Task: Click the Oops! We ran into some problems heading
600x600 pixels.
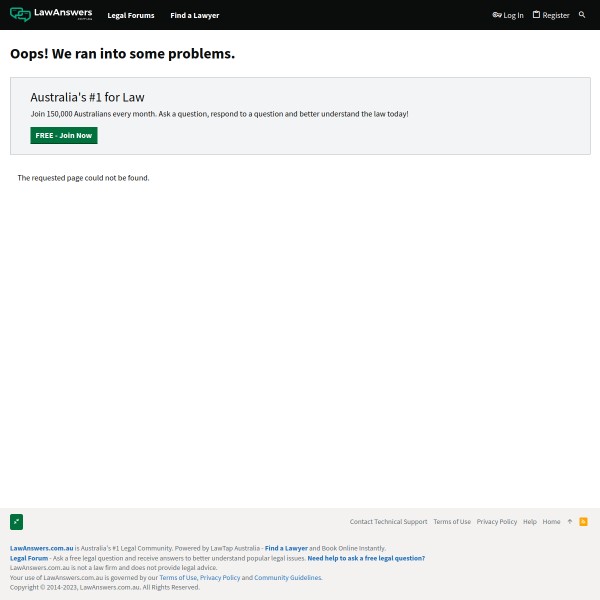Action: coord(122,54)
